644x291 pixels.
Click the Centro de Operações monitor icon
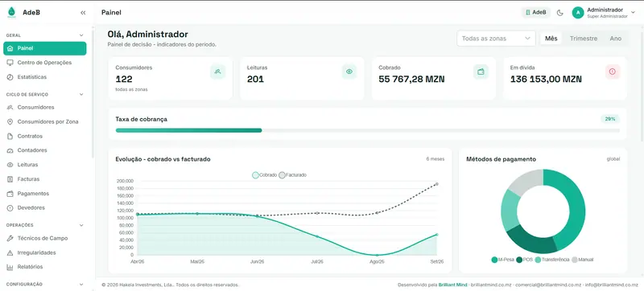[x=10, y=63]
